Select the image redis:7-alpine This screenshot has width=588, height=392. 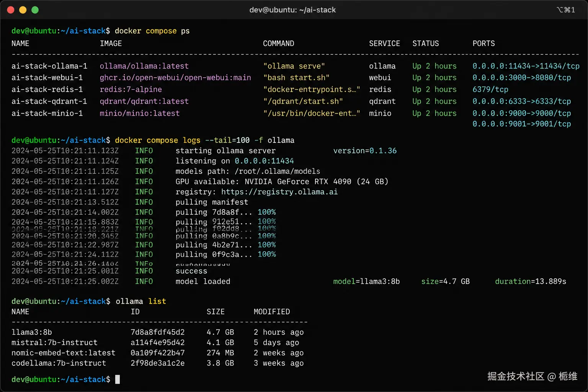(x=131, y=90)
